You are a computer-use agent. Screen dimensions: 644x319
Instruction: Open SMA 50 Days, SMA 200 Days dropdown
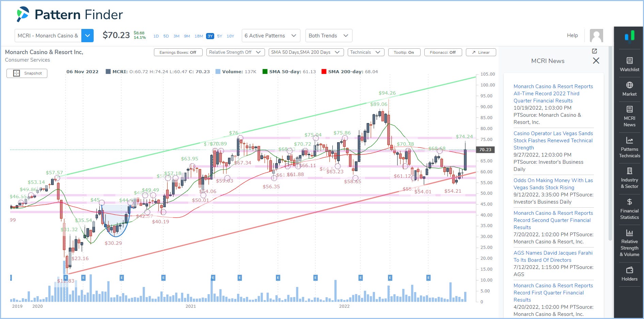click(306, 52)
